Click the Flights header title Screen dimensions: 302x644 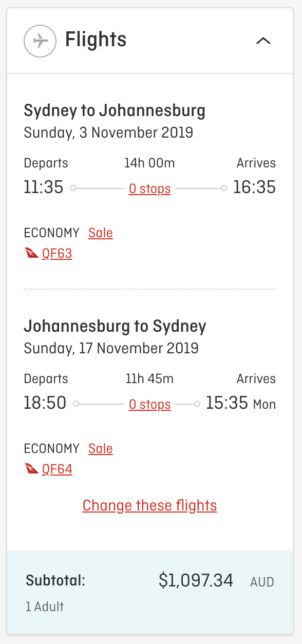[x=96, y=40]
